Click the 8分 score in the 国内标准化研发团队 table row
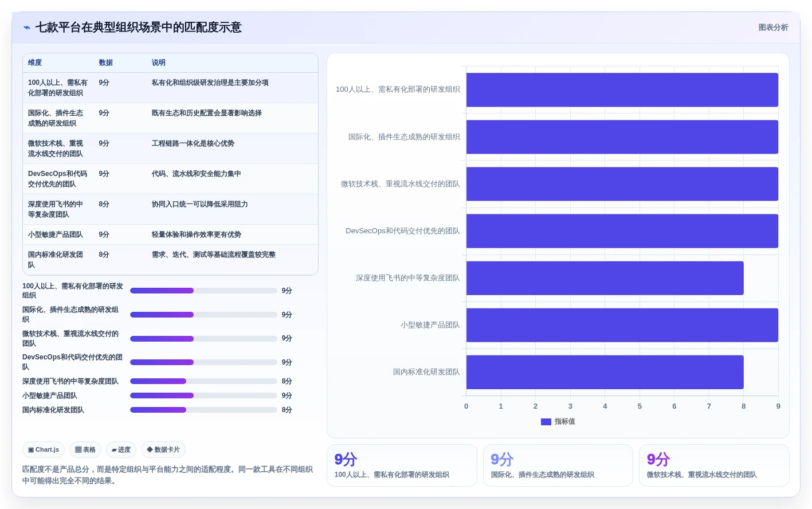The image size is (812, 509). coord(104,254)
